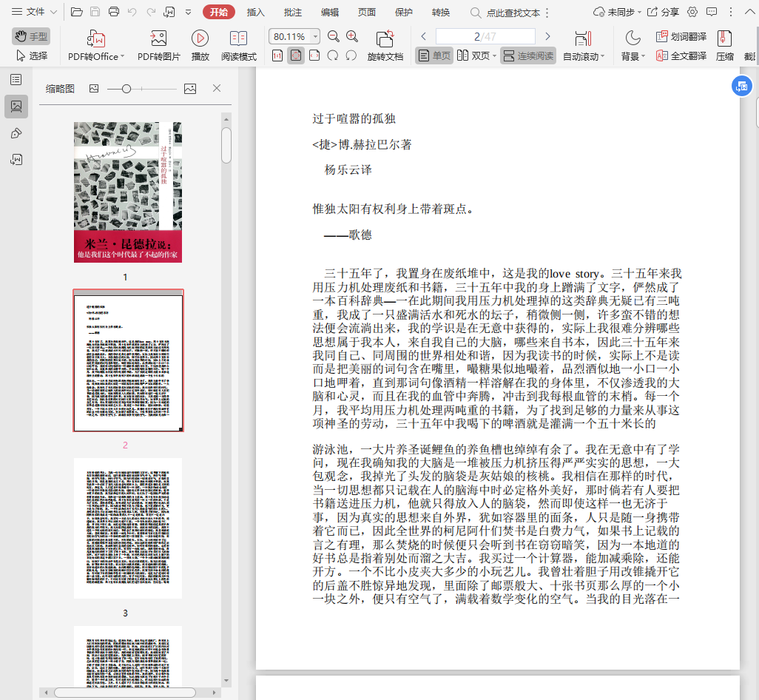Select the page 3 thumbnail
The height and width of the screenshot is (700, 759).
[128, 528]
